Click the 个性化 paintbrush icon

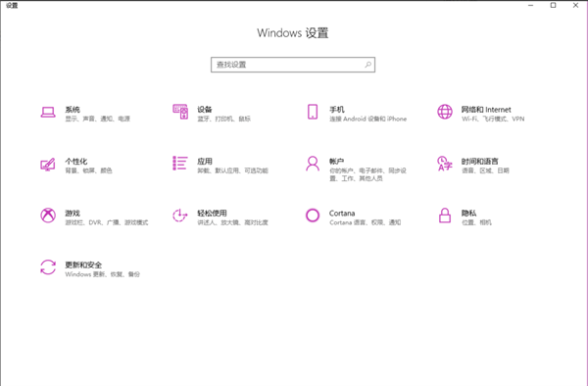(48, 164)
